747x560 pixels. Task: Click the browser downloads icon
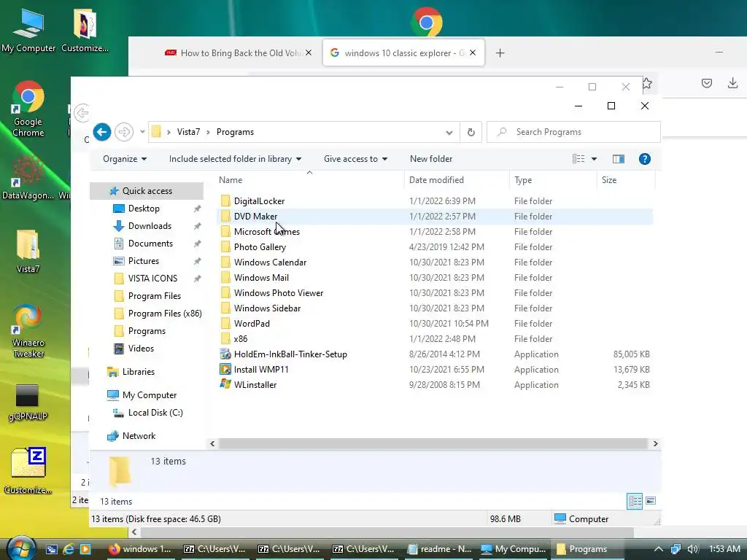[x=732, y=83]
